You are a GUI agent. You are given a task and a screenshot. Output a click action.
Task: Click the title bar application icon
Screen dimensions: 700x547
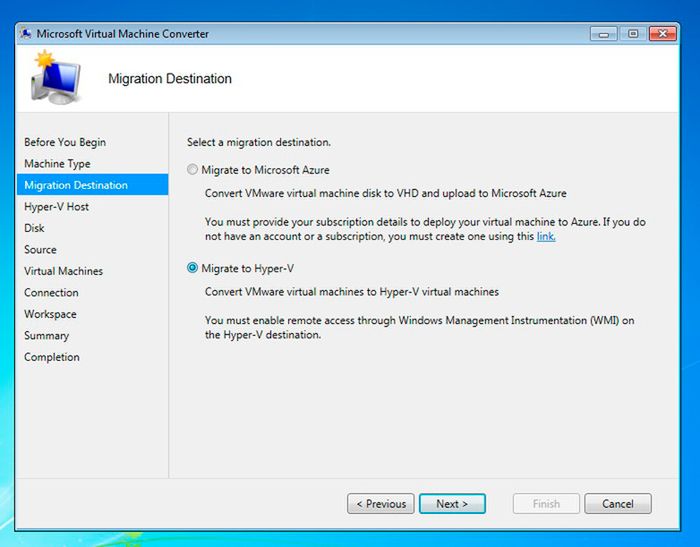pyautogui.click(x=26, y=33)
